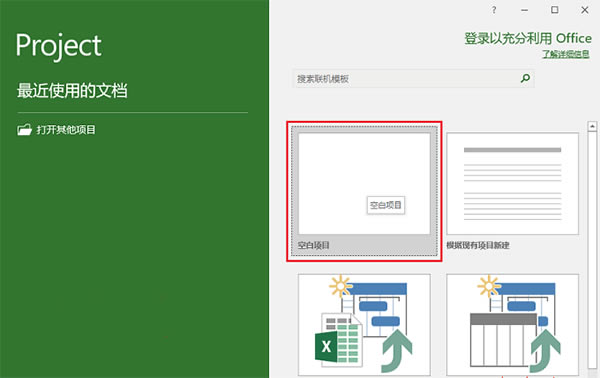Choose the new from SharePoint task list template
600x378 pixels.
point(512,324)
